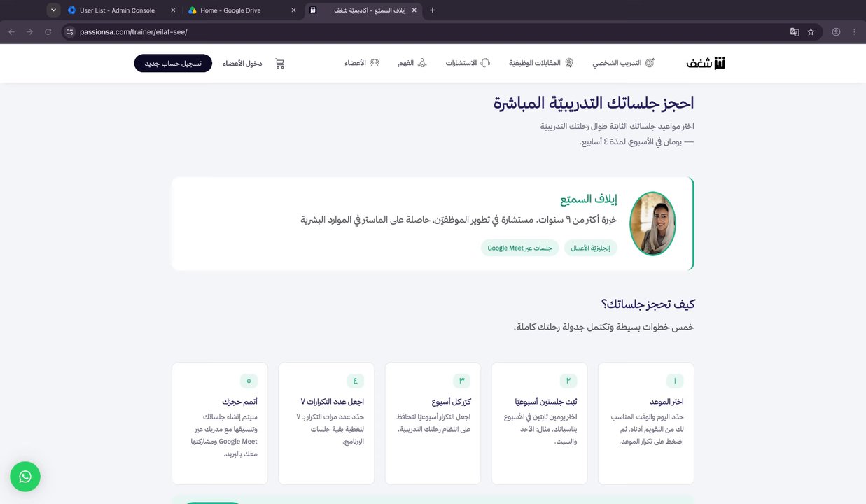The image size is (866, 504).
Task: Open Google Translate icon in address bar
Action: 795,31
